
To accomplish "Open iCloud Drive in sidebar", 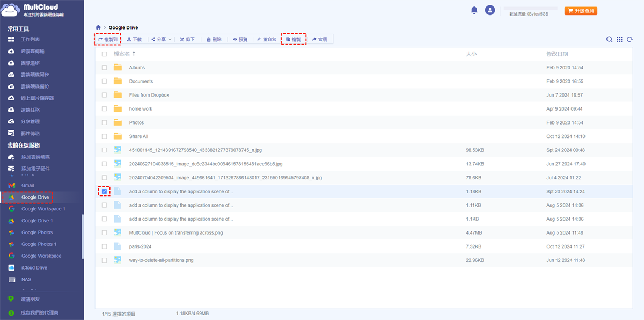I will click(x=34, y=268).
